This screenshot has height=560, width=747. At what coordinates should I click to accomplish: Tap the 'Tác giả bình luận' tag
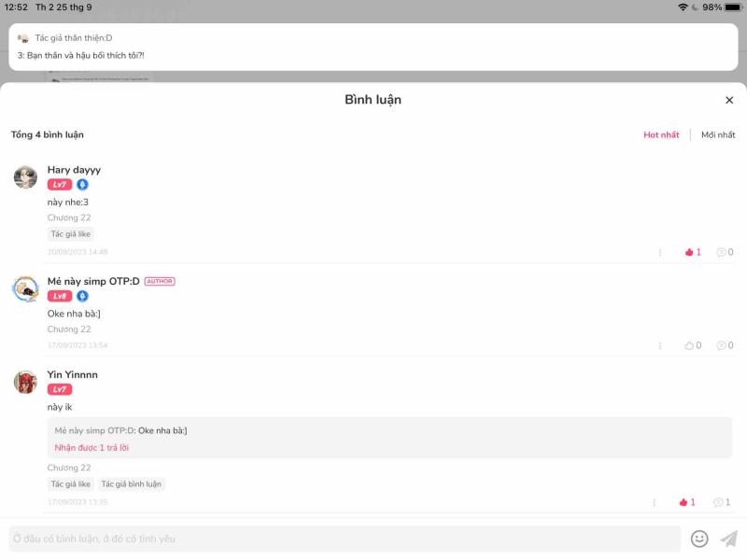tap(131, 483)
